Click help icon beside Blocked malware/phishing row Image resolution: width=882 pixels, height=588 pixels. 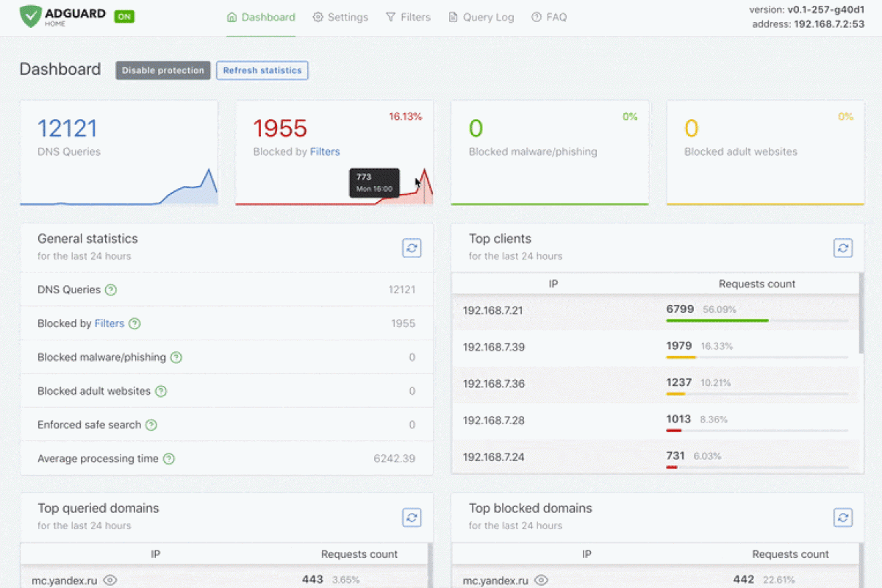176,357
